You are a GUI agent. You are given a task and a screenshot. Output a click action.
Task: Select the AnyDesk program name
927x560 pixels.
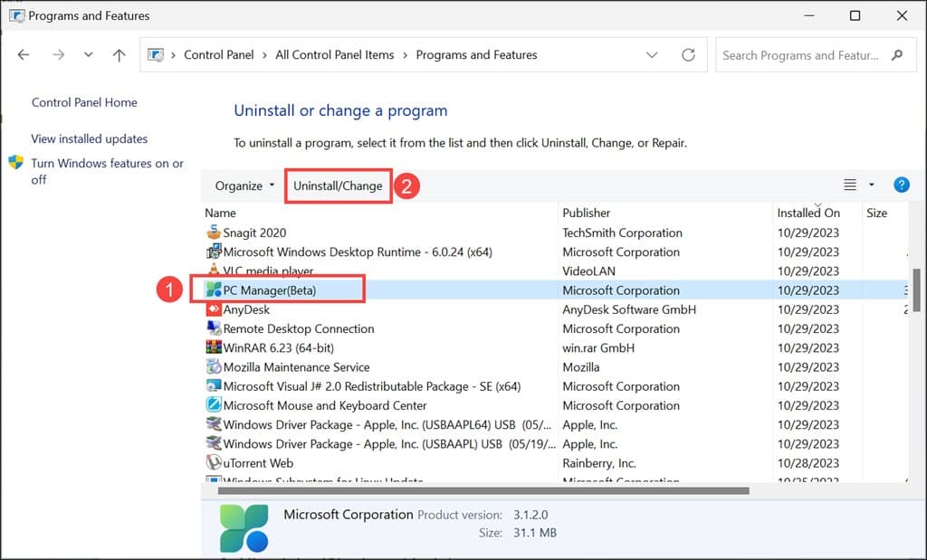pos(246,309)
